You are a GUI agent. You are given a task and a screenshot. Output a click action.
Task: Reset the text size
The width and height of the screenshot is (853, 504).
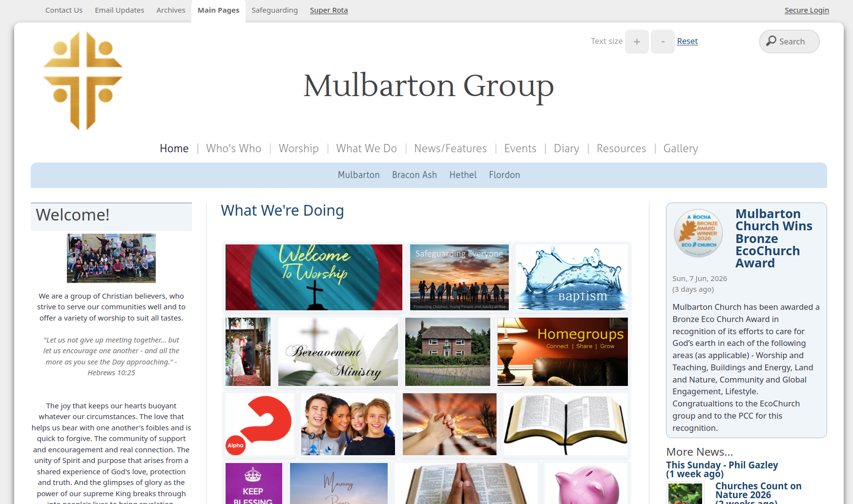coord(687,41)
